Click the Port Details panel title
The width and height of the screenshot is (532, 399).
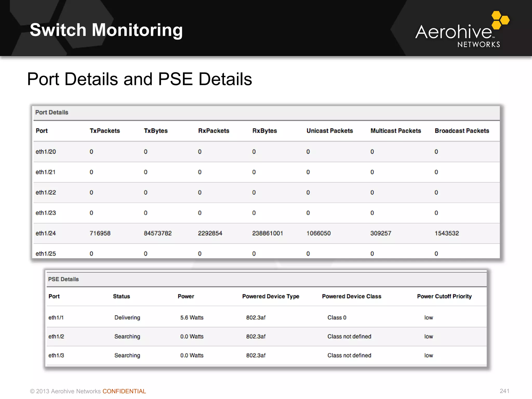click(x=52, y=112)
